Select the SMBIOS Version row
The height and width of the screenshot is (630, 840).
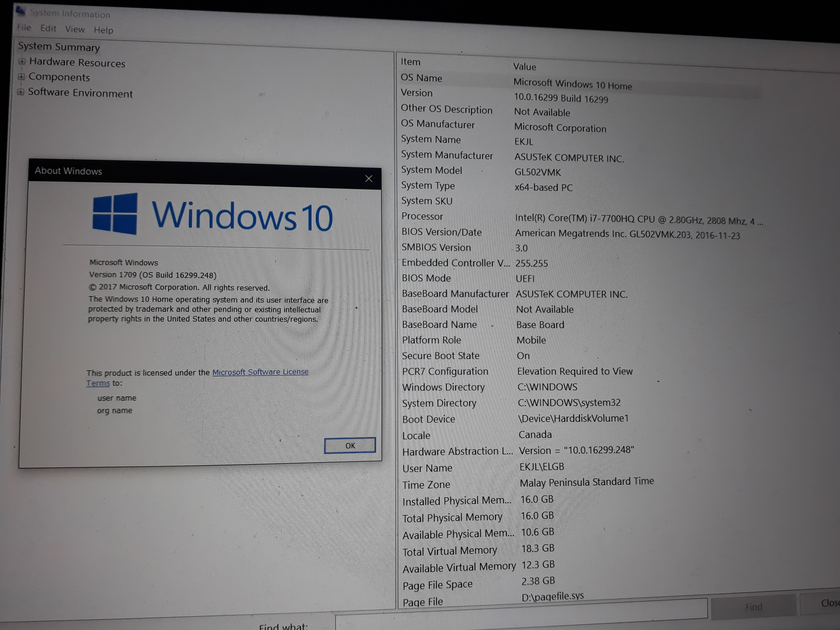(465, 248)
